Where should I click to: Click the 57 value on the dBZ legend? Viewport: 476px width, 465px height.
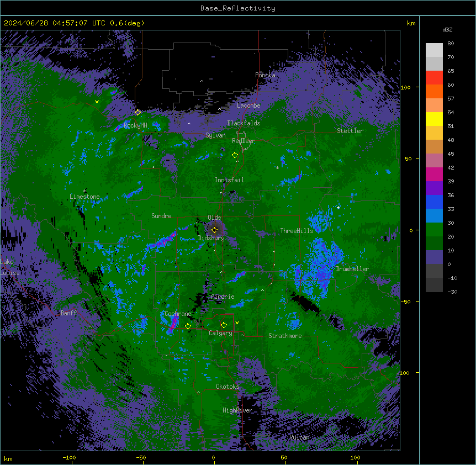coord(451,99)
